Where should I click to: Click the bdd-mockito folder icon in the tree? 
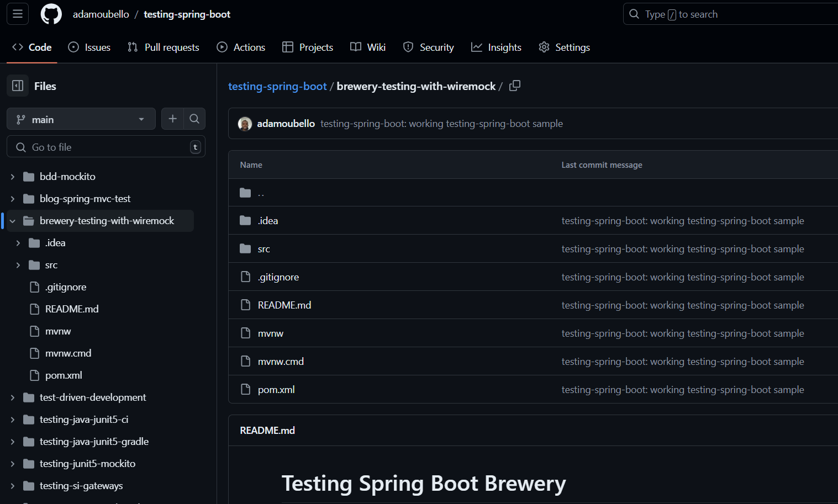tap(29, 177)
